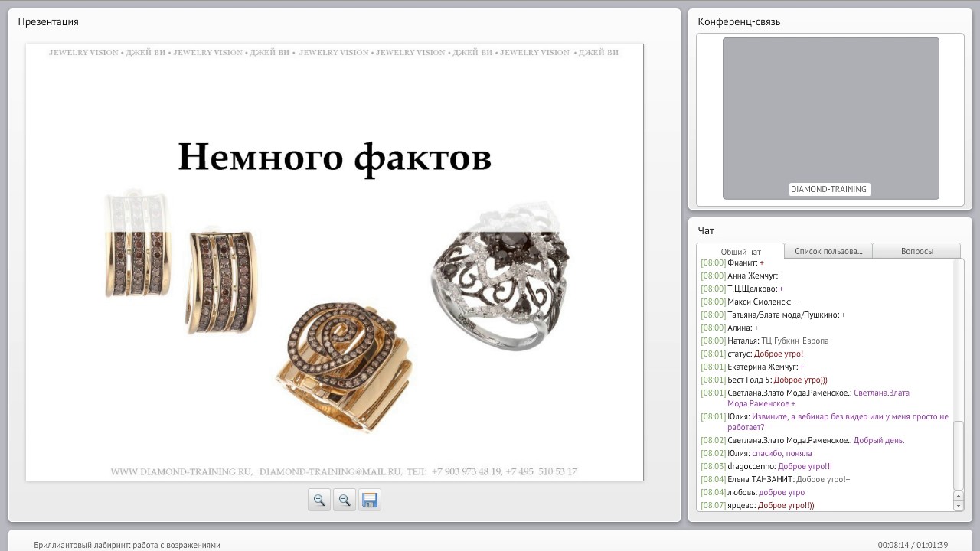Click the Презентация panel title

(x=48, y=21)
